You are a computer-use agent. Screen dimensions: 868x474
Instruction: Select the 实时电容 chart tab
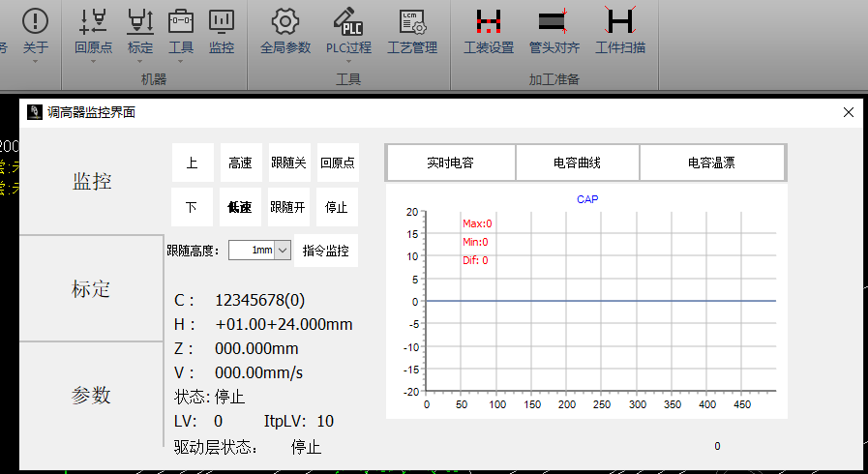[x=451, y=163]
